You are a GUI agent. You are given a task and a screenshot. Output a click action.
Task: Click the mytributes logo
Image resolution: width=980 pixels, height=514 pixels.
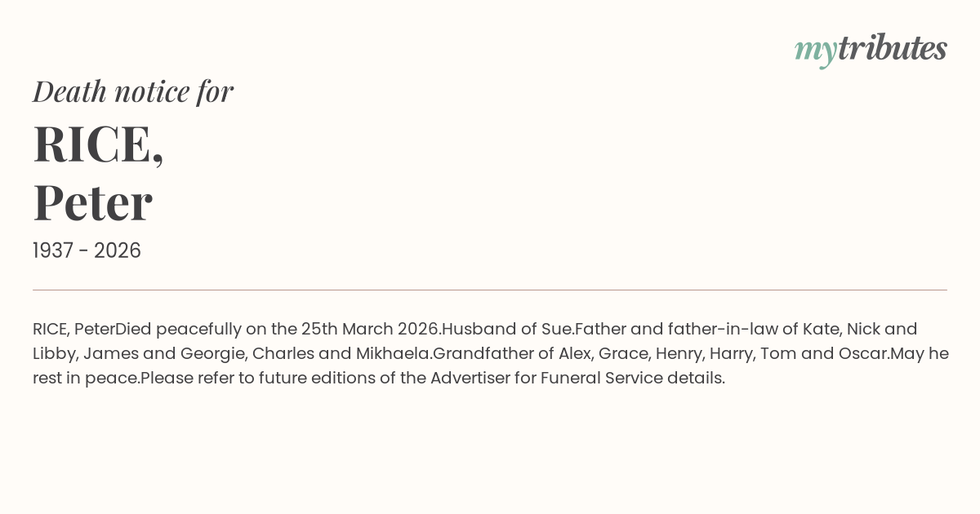(871, 49)
